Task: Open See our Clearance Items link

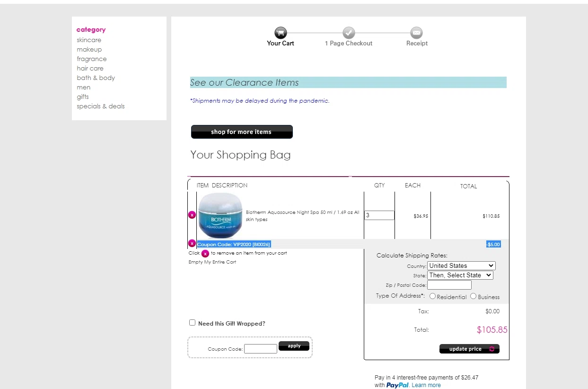Action: [x=245, y=82]
